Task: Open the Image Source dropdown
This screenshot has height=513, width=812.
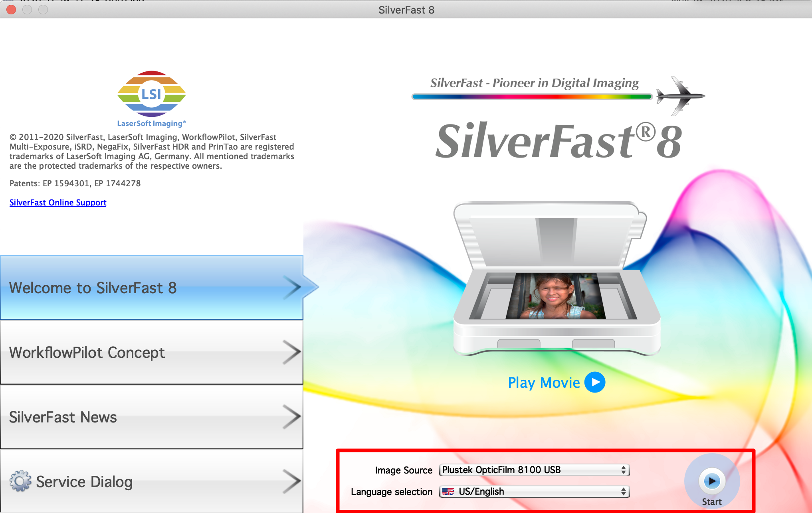Action: [x=533, y=470]
